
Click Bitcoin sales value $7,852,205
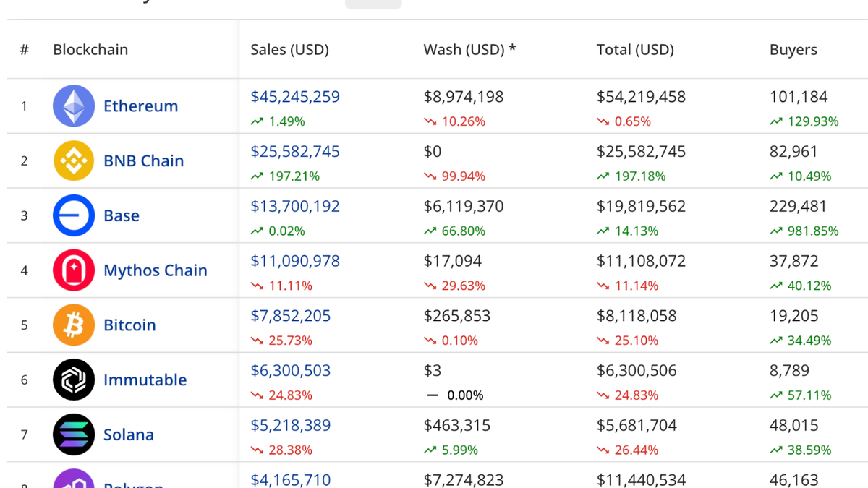[291, 316]
